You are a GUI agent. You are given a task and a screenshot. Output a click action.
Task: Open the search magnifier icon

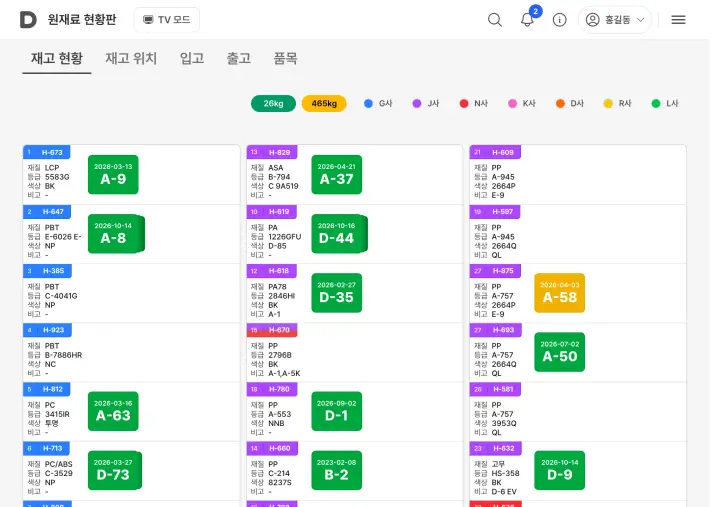pyautogui.click(x=495, y=20)
